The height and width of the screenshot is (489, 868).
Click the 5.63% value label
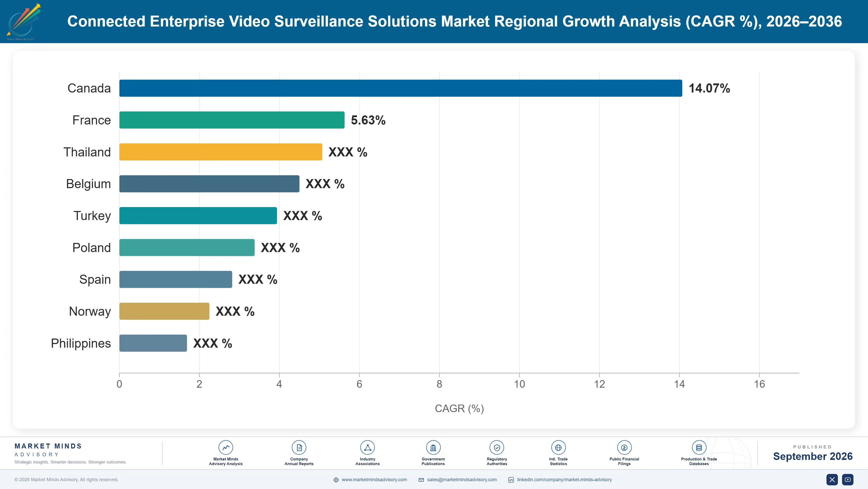click(368, 120)
